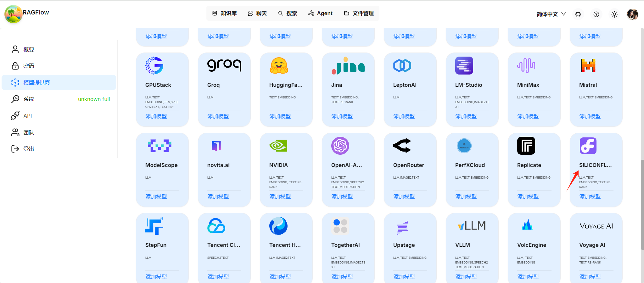Switch to 文件管理
The width and height of the screenshot is (644, 283).
coord(359,13)
